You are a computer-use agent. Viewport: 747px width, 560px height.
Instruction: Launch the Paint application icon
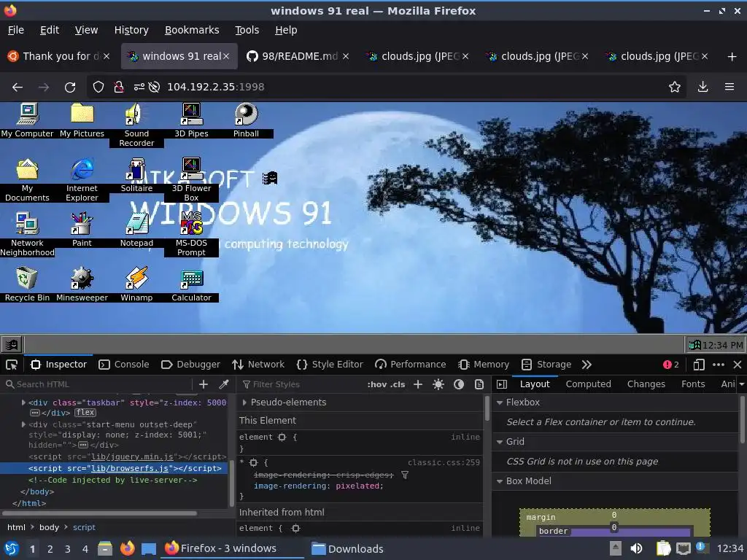[x=82, y=230]
